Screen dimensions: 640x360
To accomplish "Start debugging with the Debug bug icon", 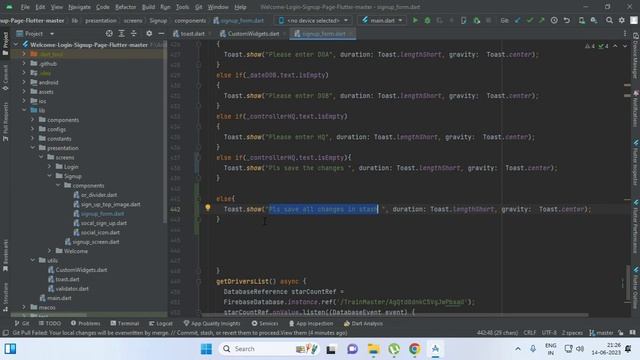I will (427, 20).
